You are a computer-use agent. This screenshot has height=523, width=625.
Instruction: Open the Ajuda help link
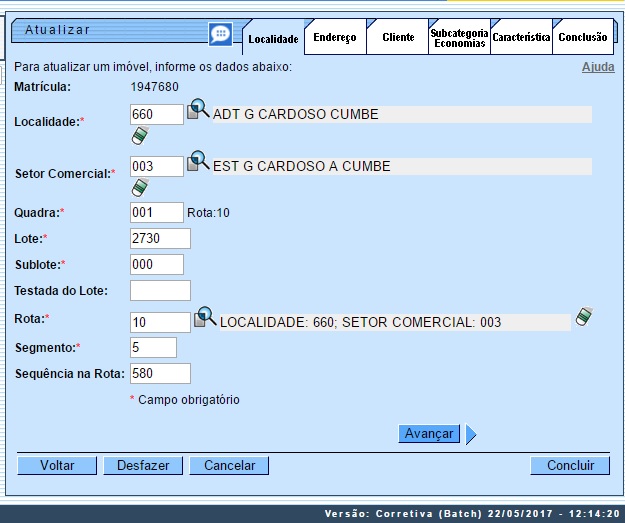coord(598,67)
